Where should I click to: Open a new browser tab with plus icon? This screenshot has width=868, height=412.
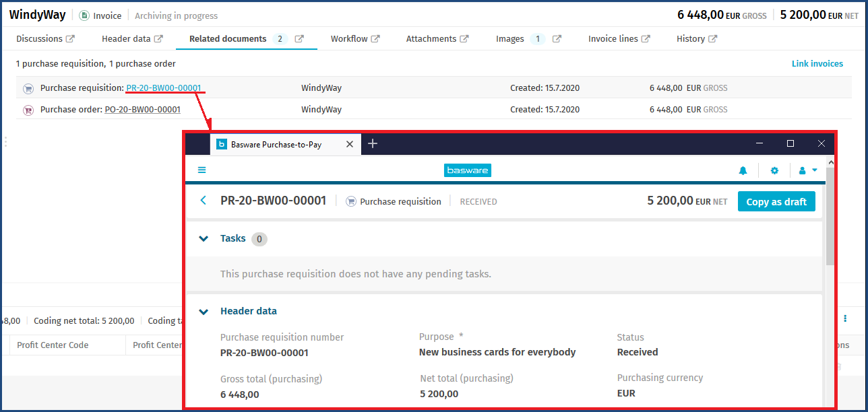tap(373, 143)
